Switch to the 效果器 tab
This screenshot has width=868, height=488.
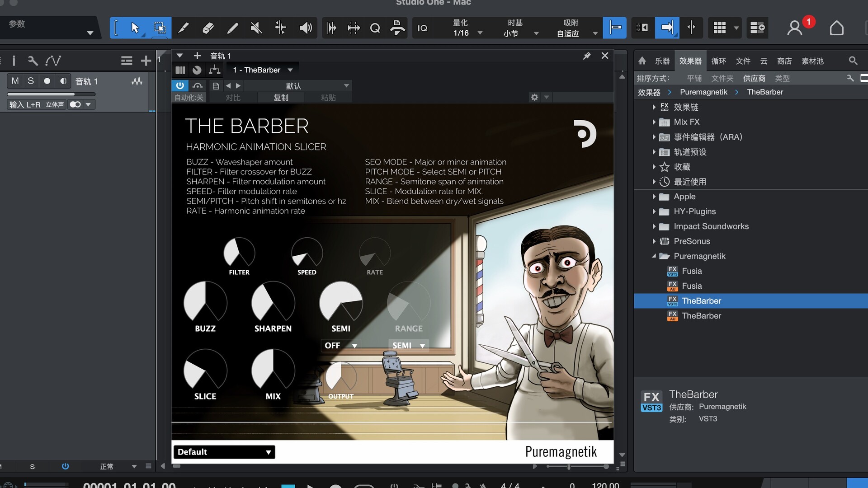(x=690, y=61)
